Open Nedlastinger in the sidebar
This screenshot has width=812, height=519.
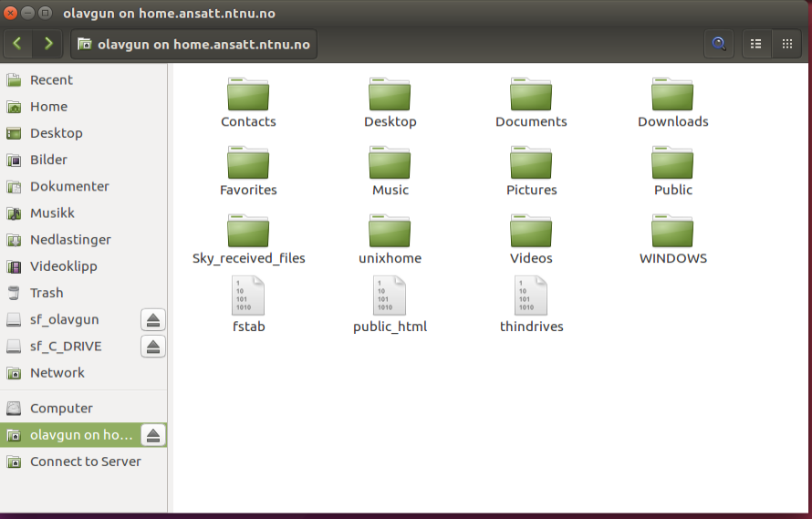click(83, 240)
